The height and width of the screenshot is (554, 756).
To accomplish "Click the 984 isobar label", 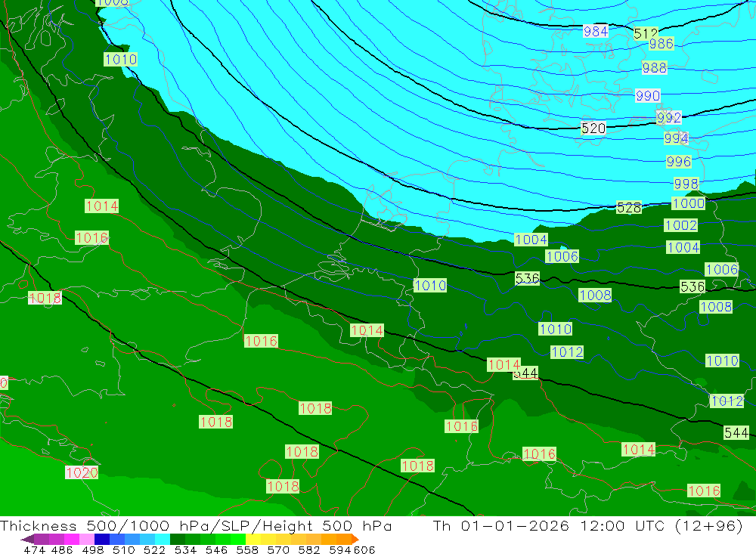I will pos(596,31).
